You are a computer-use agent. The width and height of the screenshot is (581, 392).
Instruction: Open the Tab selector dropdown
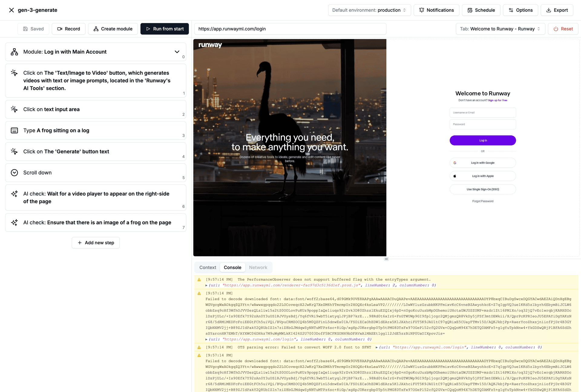[500, 29]
